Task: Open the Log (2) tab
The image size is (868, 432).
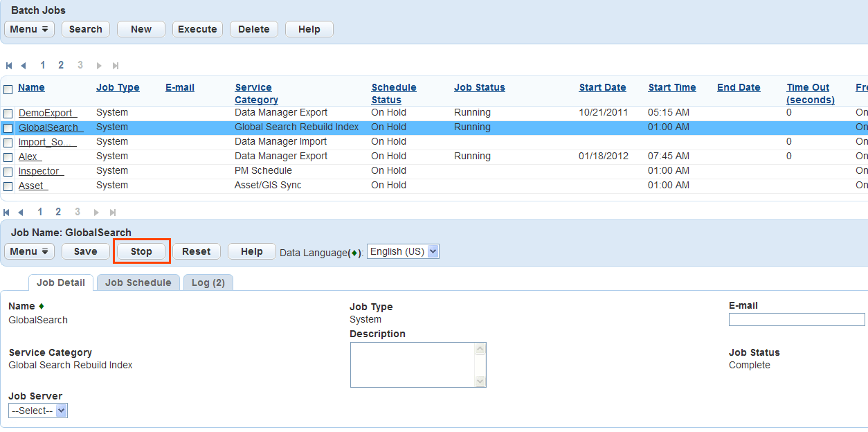Action: pos(208,282)
